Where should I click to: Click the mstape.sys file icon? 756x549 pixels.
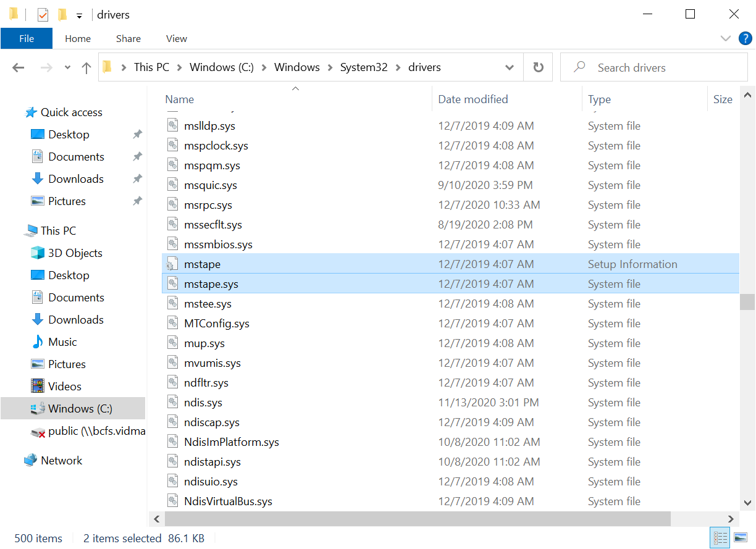click(172, 284)
